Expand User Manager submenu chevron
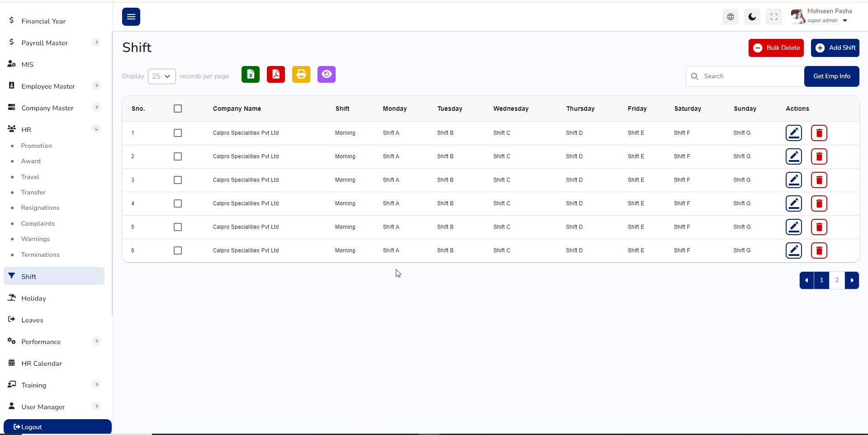868x435 pixels. (x=96, y=407)
